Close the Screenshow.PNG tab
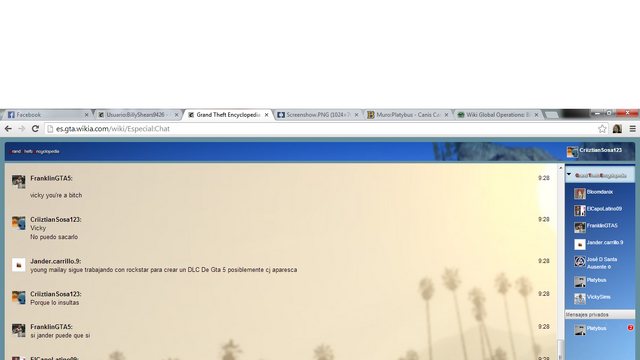This screenshot has height=360, width=640. [356, 115]
